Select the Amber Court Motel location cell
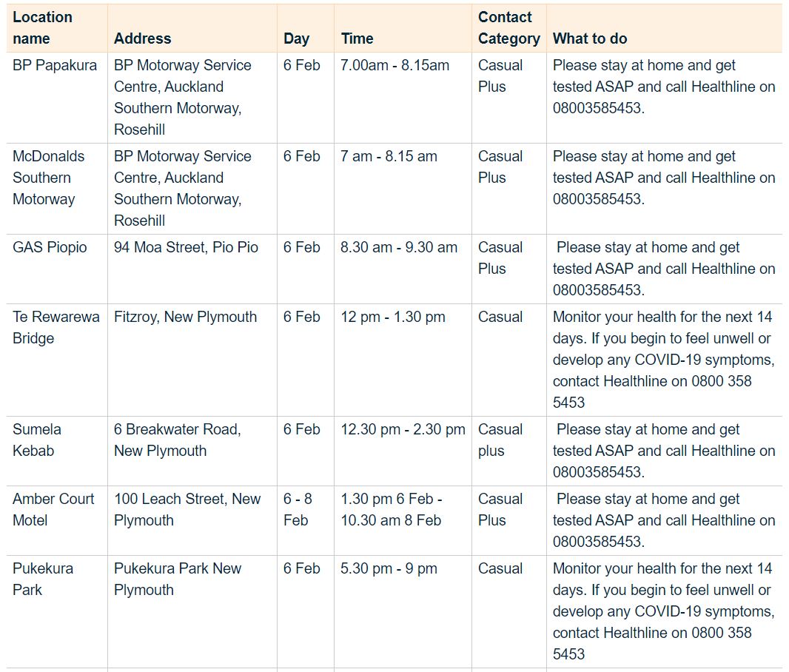The image size is (789, 672). coord(53,509)
